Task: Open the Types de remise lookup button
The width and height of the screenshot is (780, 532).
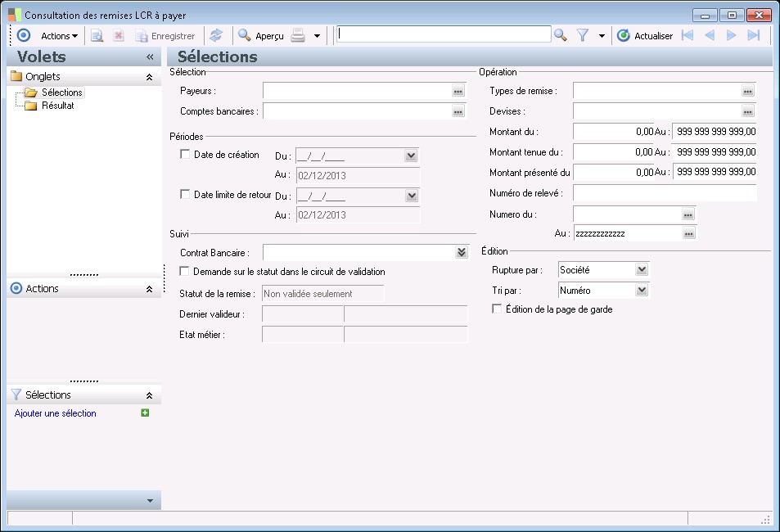Action: tap(747, 91)
